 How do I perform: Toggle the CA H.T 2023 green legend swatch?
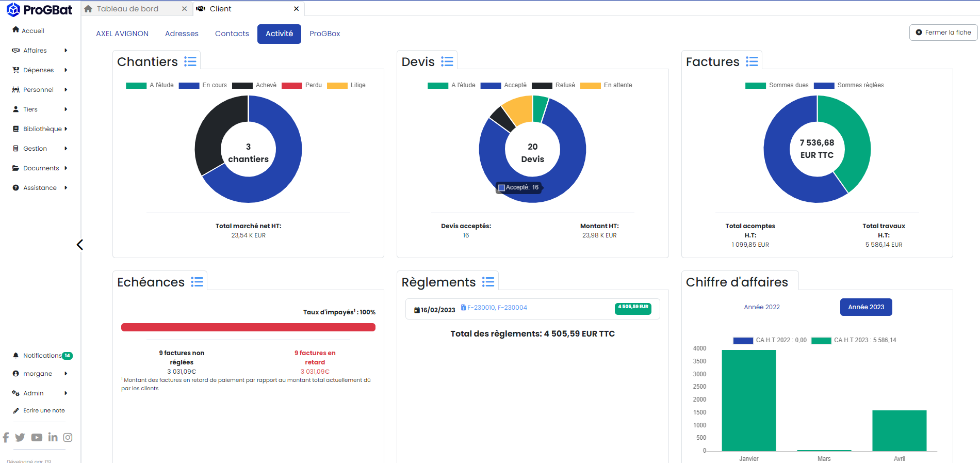821,340
